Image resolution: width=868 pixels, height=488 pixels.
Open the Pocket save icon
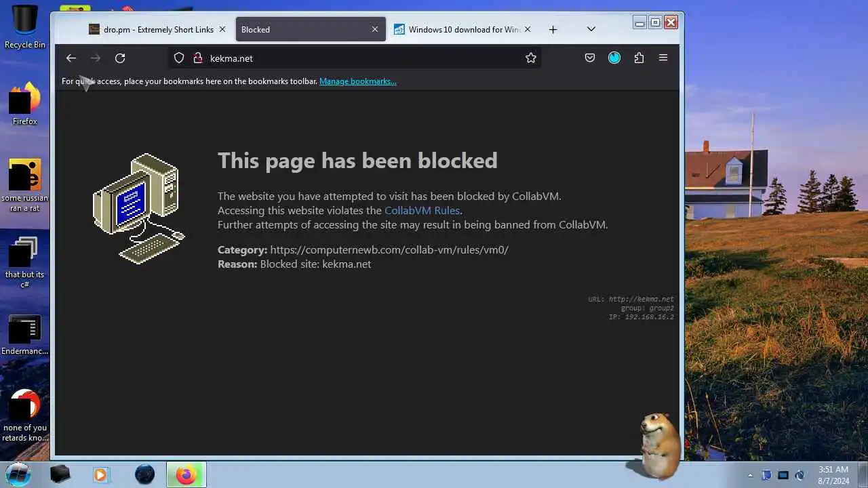(x=590, y=58)
